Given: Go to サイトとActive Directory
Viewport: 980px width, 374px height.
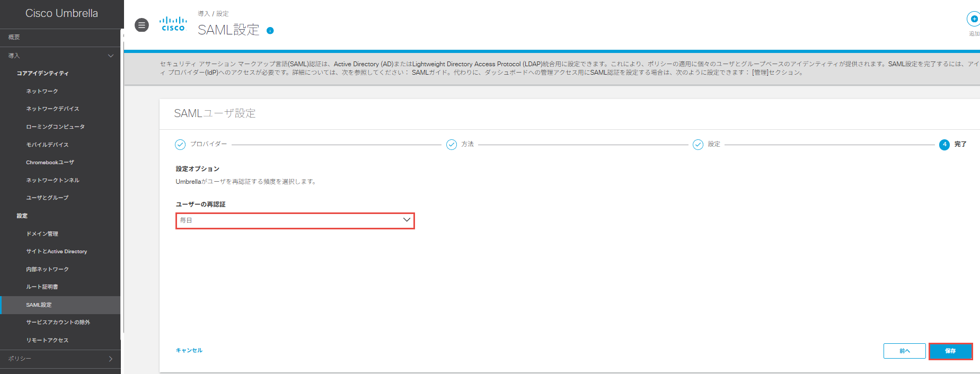Looking at the screenshot, I should pyautogui.click(x=56, y=252).
